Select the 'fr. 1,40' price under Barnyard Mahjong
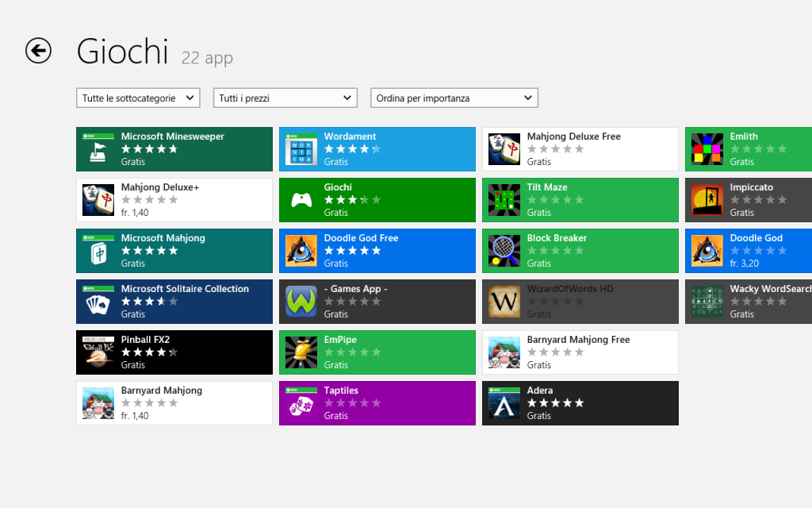Image resolution: width=812 pixels, height=508 pixels. (135, 416)
